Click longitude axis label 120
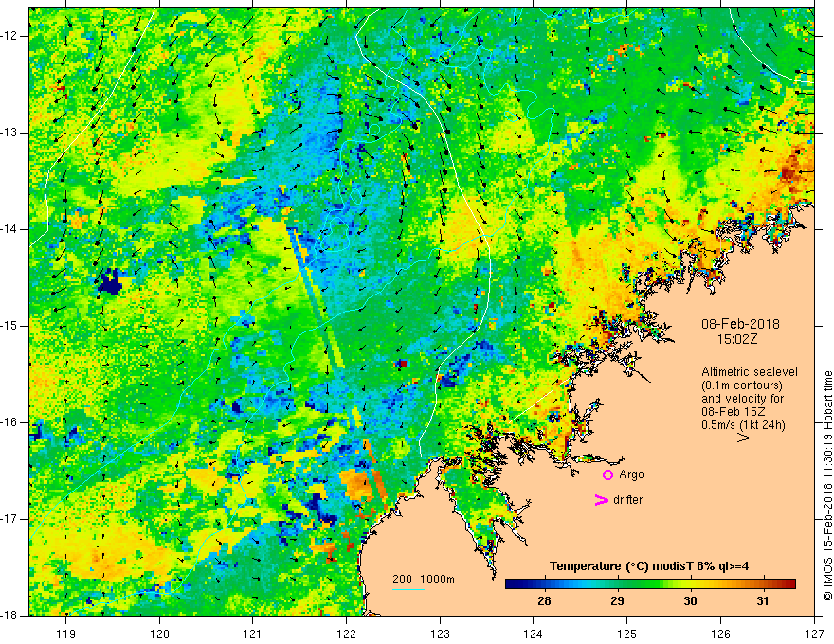834x644 pixels. (x=159, y=634)
